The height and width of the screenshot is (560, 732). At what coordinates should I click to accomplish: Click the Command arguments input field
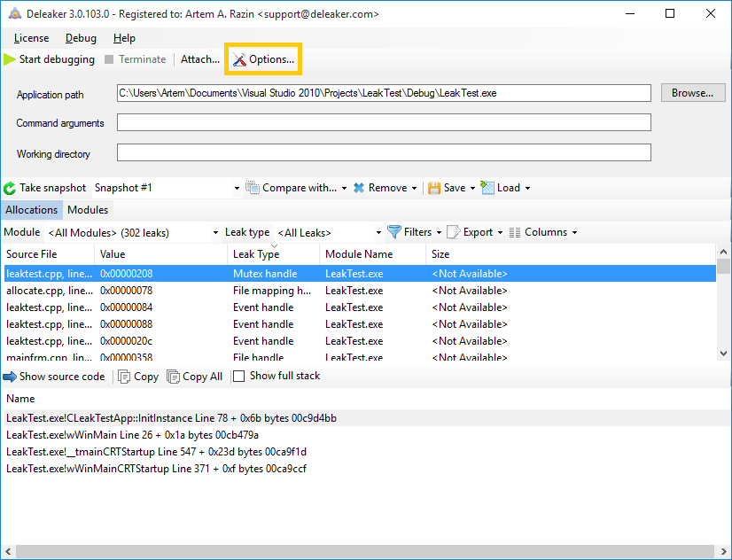381,122
